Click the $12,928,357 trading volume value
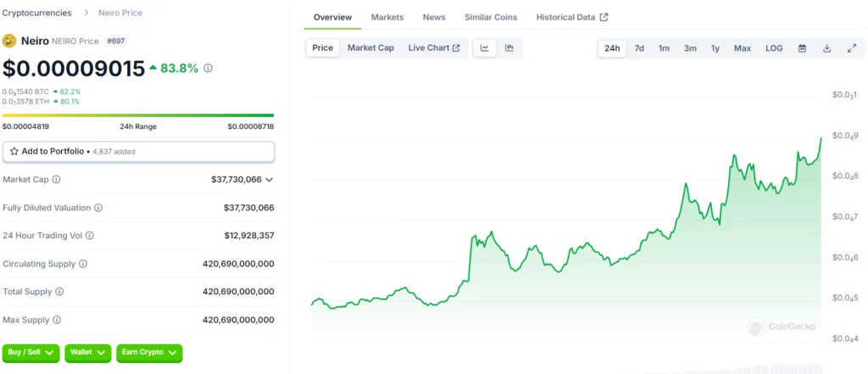868x374 pixels. click(x=249, y=236)
